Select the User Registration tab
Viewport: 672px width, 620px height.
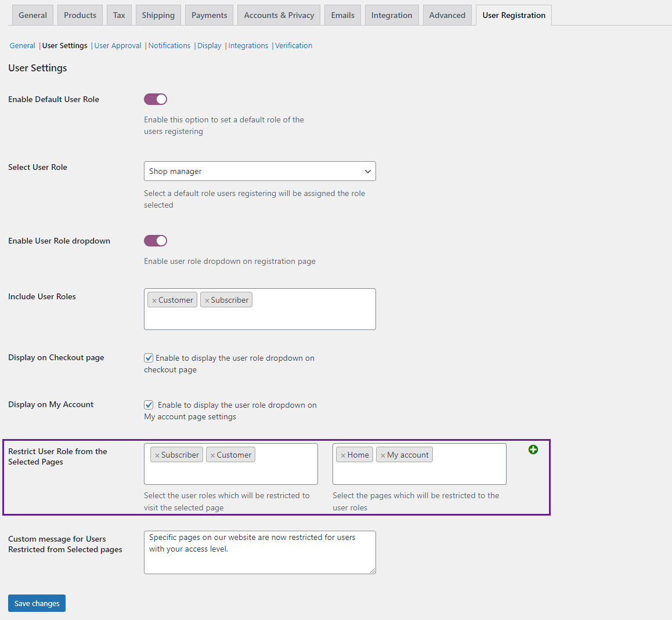[x=514, y=16]
